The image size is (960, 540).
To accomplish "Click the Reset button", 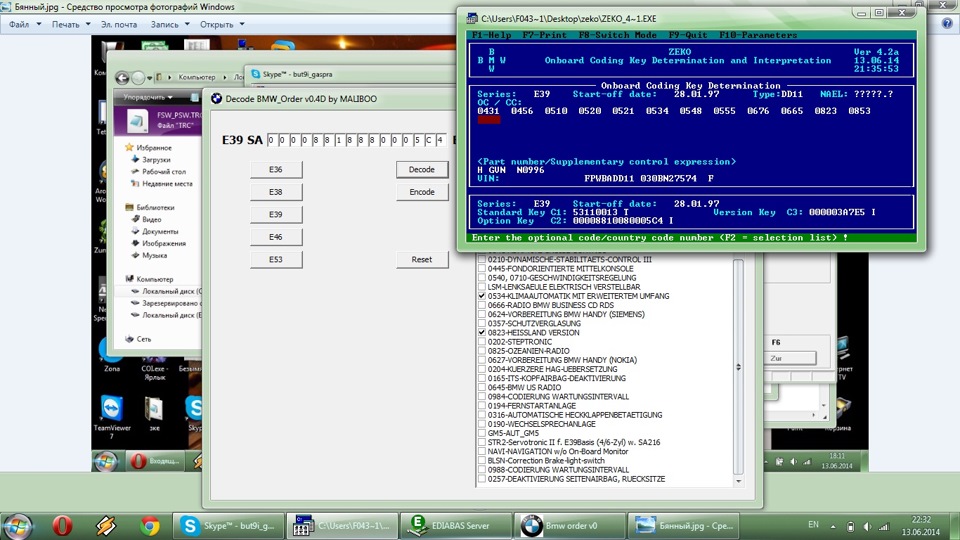I will click(422, 260).
